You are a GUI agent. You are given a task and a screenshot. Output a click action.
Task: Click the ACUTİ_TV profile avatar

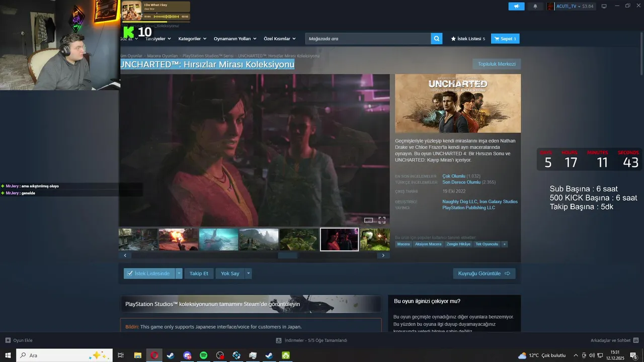pyautogui.click(x=550, y=7)
